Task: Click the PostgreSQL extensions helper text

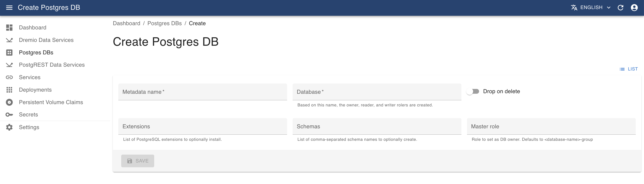Action: (x=172, y=139)
